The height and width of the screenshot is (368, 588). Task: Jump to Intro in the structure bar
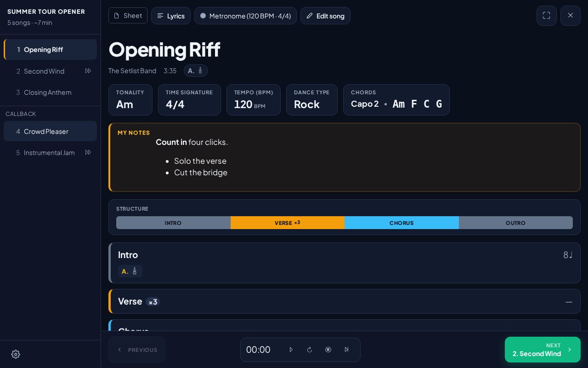point(173,223)
